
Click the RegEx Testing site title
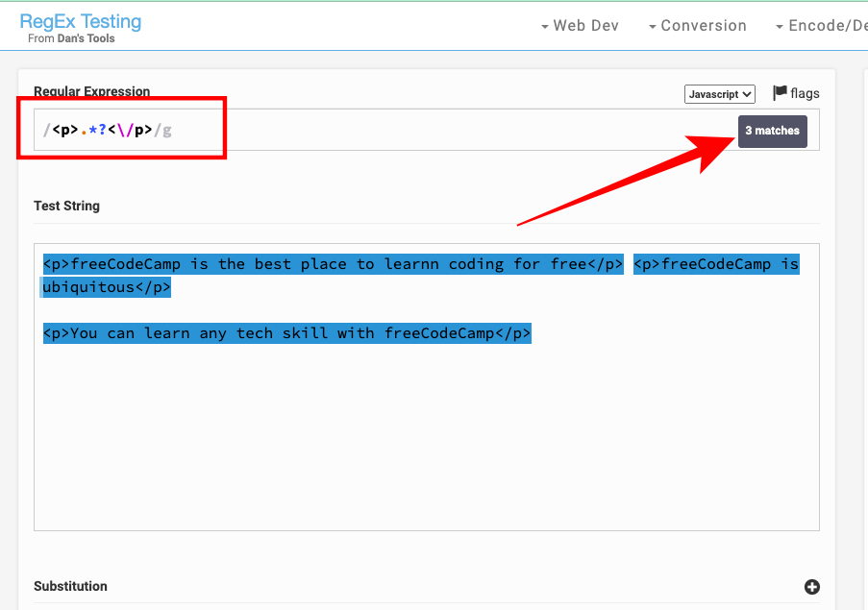80,21
